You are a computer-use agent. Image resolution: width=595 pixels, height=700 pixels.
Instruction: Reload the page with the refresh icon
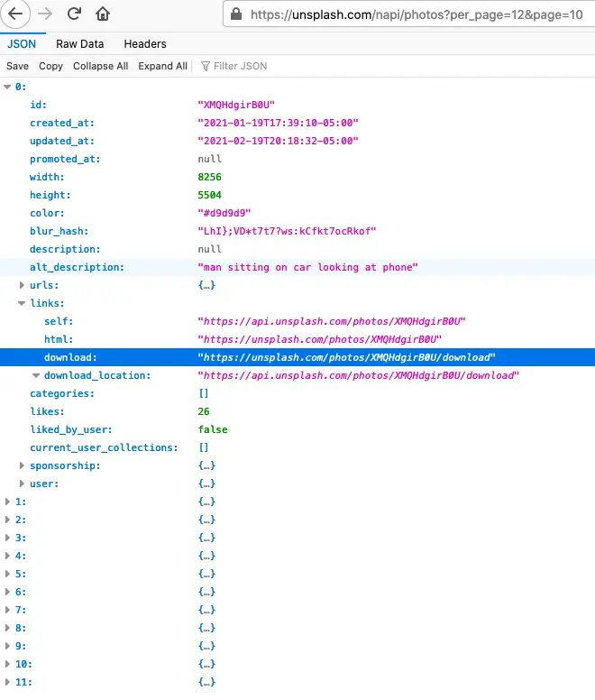74,14
